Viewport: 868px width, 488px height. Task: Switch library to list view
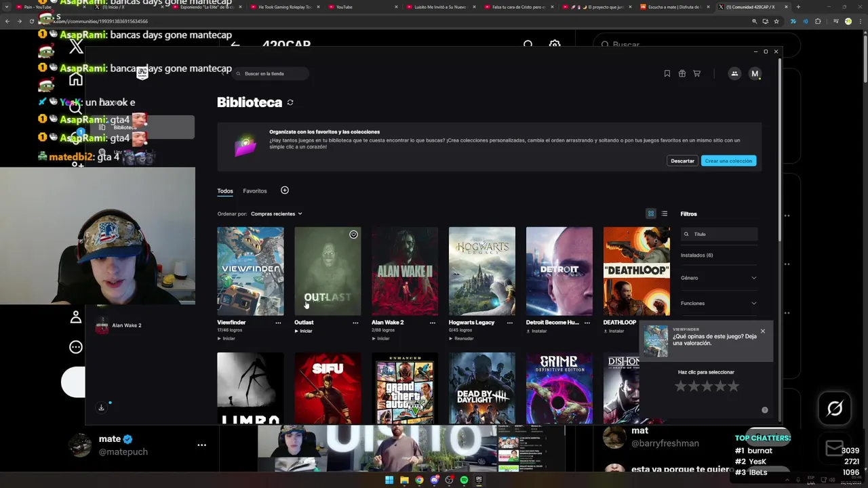coord(665,213)
